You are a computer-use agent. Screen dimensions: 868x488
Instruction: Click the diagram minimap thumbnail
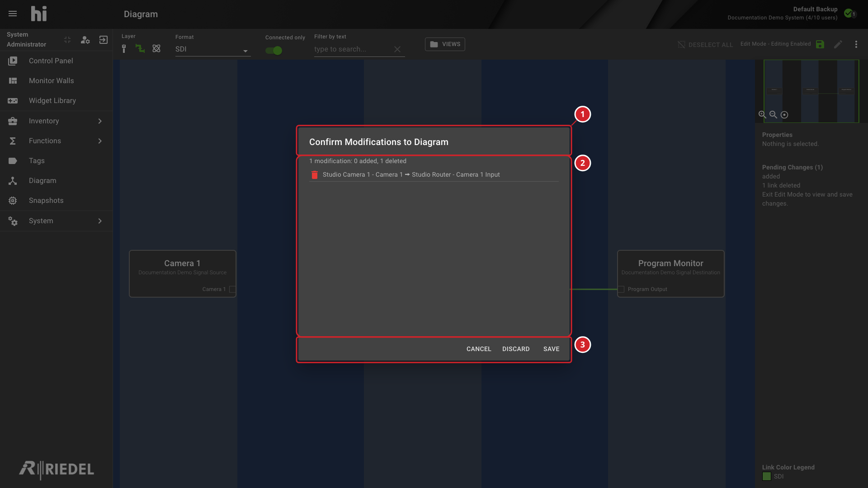811,91
